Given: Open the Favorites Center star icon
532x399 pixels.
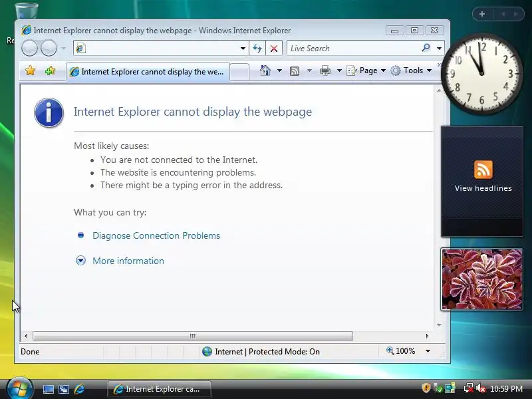Looking at the screenshot, I should [30, 70].
